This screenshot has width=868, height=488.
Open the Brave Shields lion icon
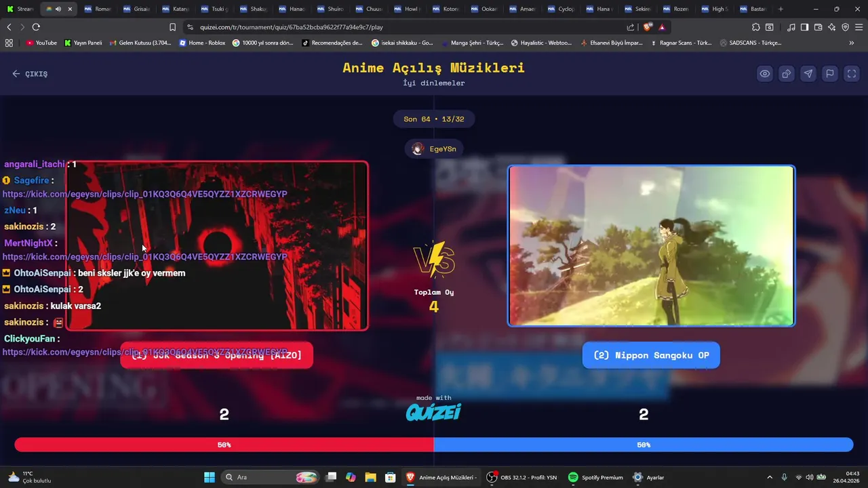coord(648,27)
